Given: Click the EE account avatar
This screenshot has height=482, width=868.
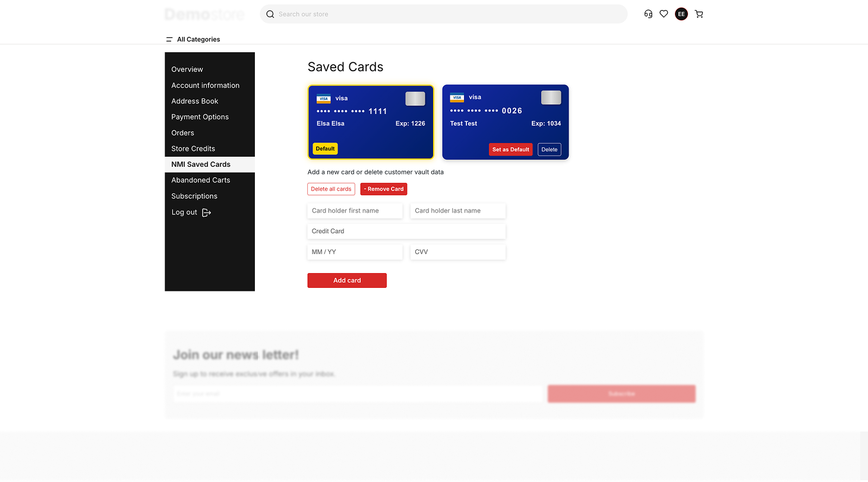Looking at the screenshot, I should tap(681, 14).
